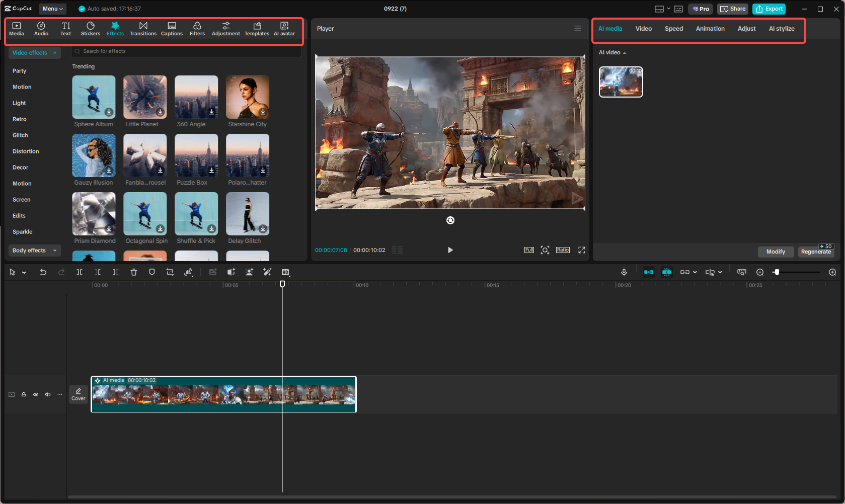Click the Pro upgrade button
Image resolution: width=845 pixels, height=504 pixels.
tap(701, 9)
